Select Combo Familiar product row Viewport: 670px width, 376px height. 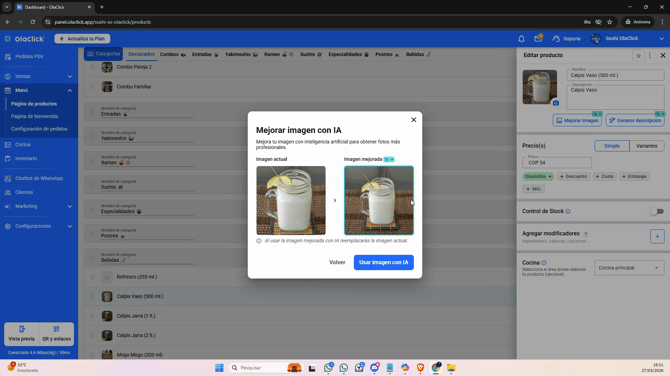(299, 87)
